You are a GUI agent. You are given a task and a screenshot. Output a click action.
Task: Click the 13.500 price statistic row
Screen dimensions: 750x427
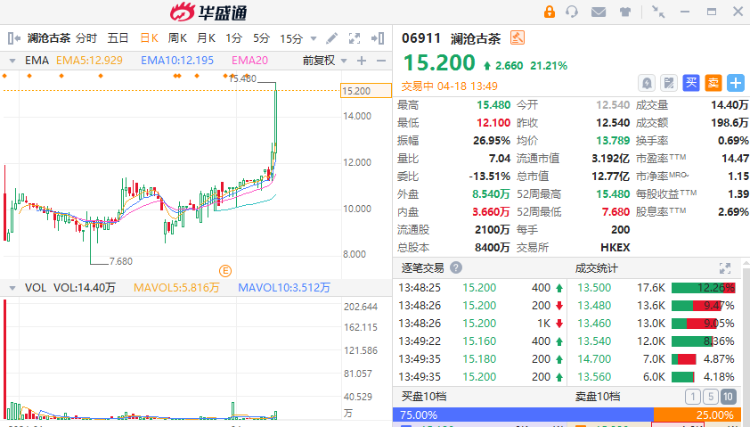click(x=656, y=288)
